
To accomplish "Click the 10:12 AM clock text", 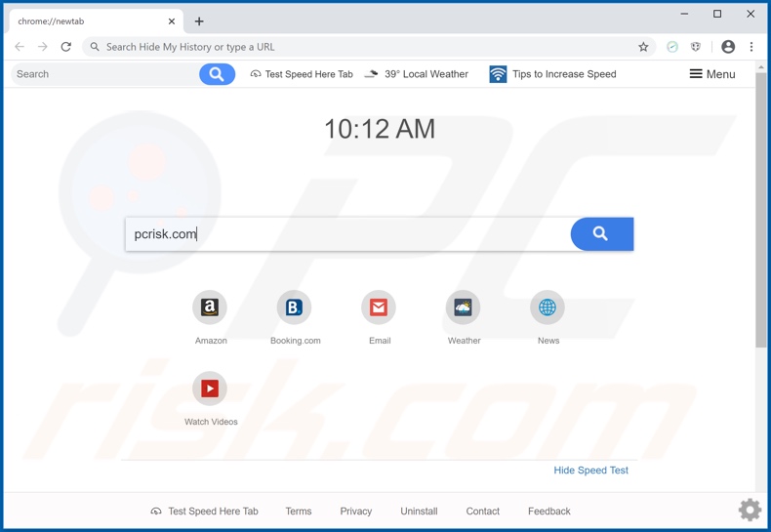I will (380, 129).
